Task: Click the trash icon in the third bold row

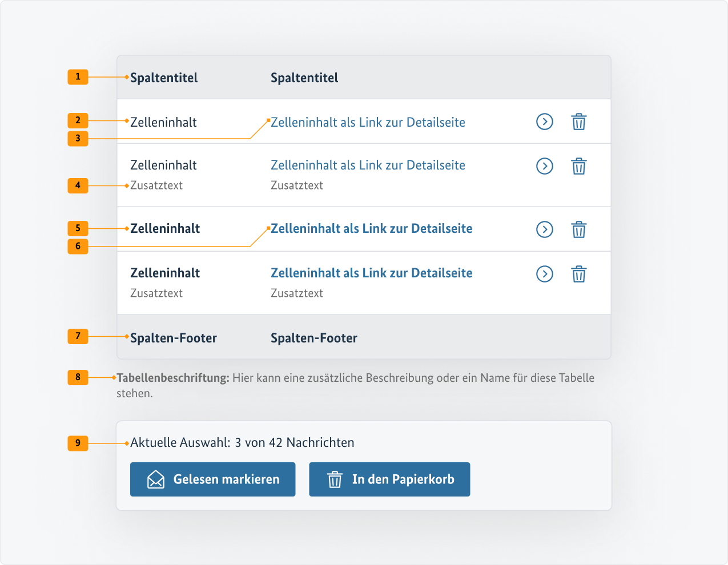Action: [x=579, y=229]
